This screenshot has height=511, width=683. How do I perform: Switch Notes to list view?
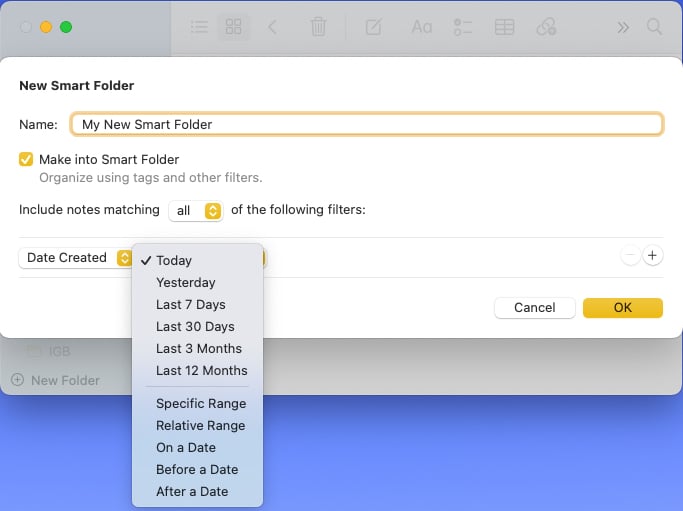(x=199, y=27)
